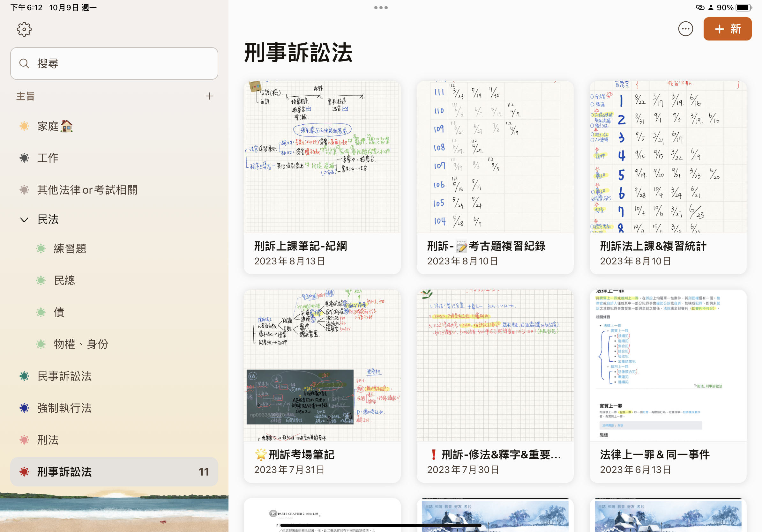Check the battery indicator in status bar

pos(744,8)
